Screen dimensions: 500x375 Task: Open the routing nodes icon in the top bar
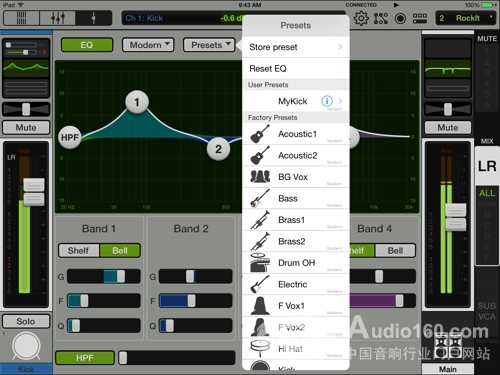point(381,18)
